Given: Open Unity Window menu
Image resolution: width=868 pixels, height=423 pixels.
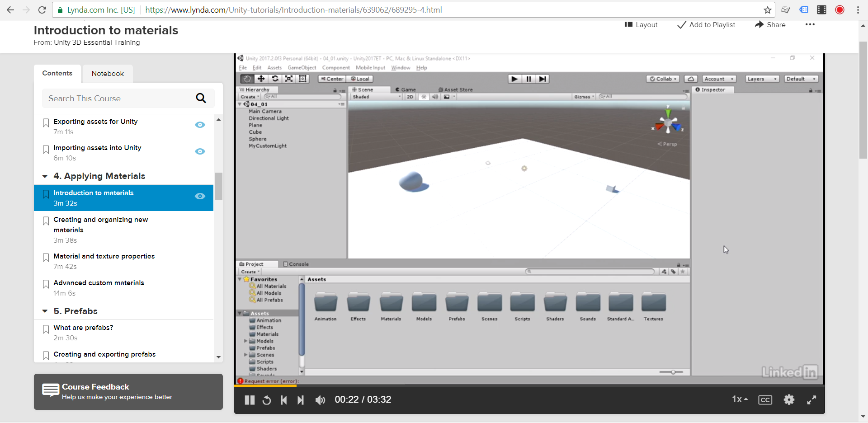Looking at the screenshot, I should pyautogui.click(x=401, y=68).
